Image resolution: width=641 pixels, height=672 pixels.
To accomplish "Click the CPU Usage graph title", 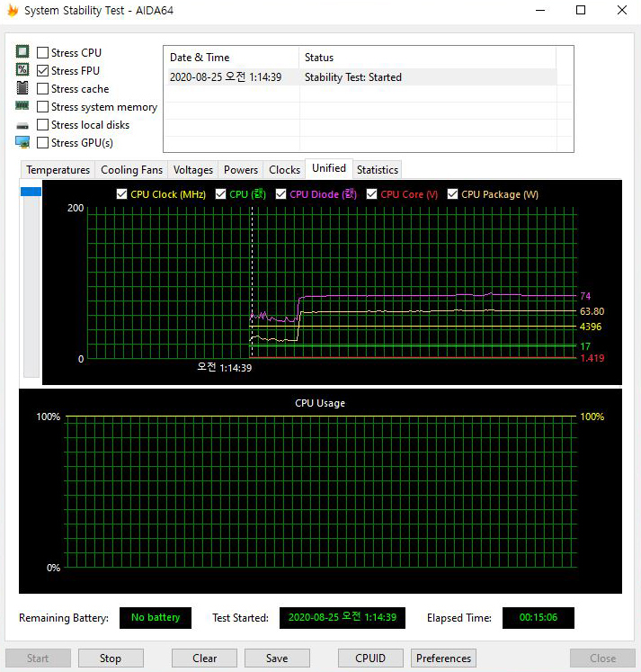I will click(x=320, y=403).
